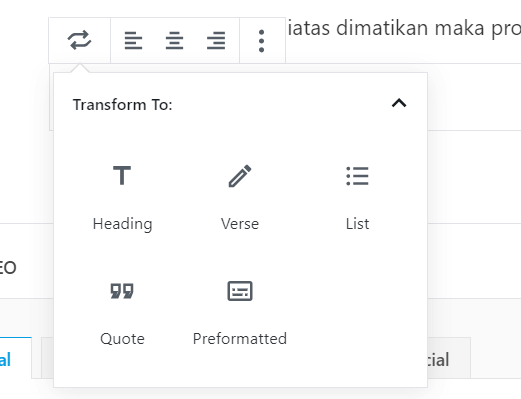Align text center in the toolbar
The height and width of the screenshot is (399, 521).
coord(174,41)
